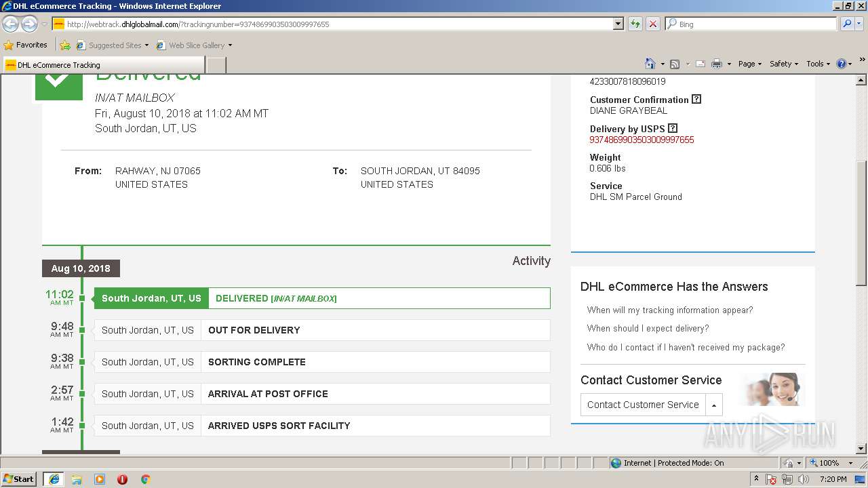Click the Delivery by USPS help icon

point(673,128)
